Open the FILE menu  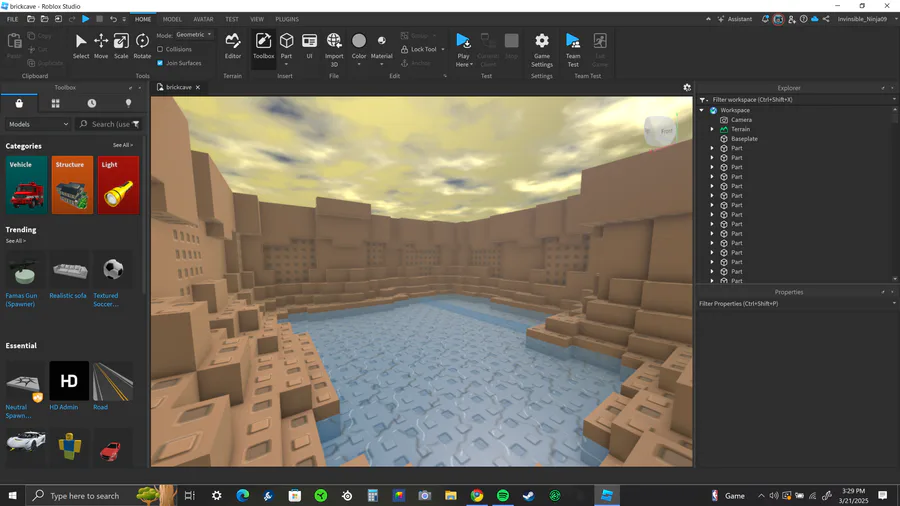(12, 19)
